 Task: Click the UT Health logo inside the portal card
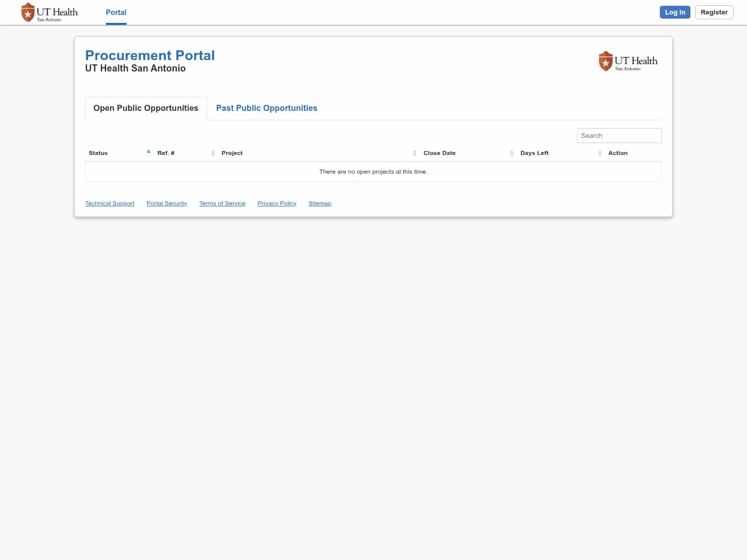point(628,61)
